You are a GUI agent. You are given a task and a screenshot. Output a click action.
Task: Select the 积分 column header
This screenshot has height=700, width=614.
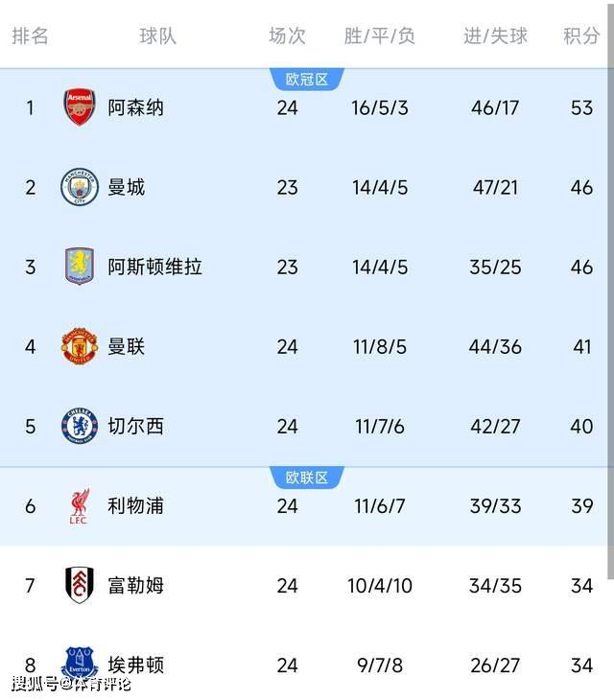581,36
